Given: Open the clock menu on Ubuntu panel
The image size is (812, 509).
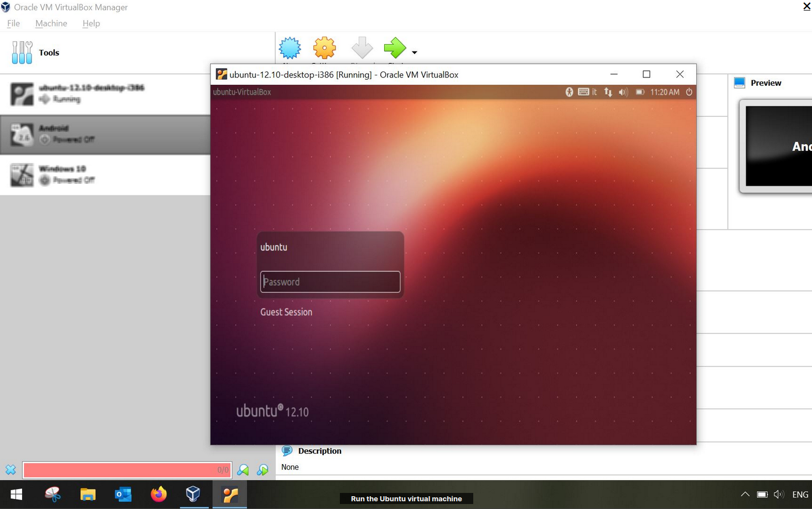Looking at the screenshot, I should tap(665, 92).
